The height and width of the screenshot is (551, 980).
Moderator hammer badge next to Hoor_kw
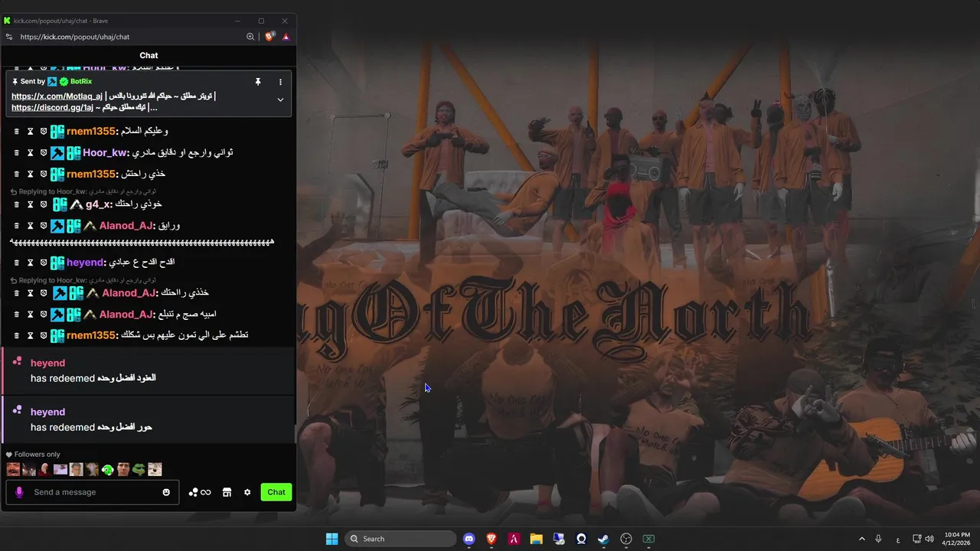point(57,153)
